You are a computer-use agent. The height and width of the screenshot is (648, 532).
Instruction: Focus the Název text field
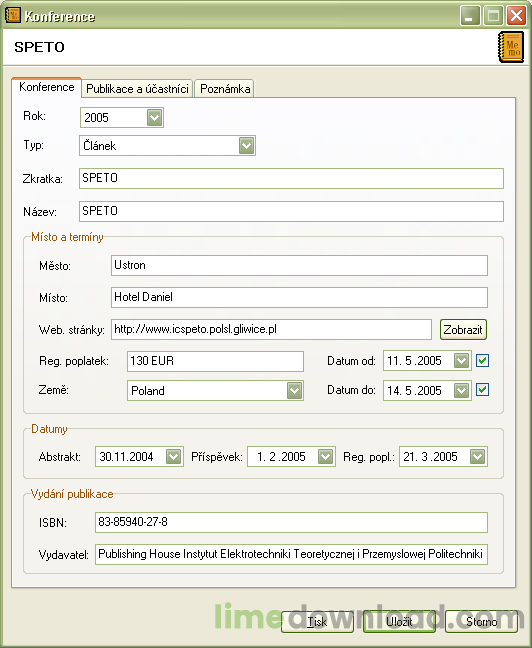[291, 212]
